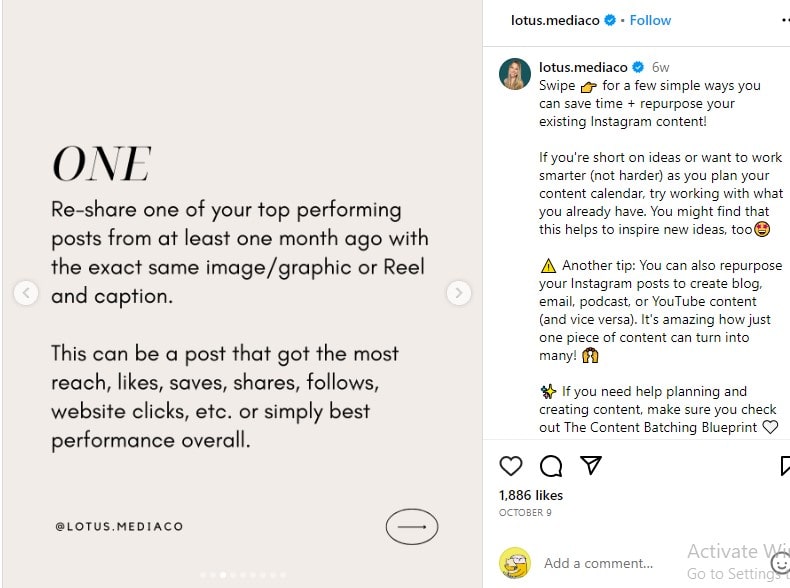View the 1,886 likes list
Image resolution: width=790 pixels, height=588 pixels.
531,495
